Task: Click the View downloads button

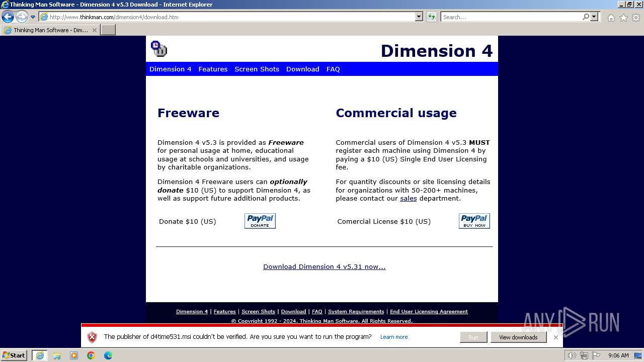Action: (x=518, y=337)
